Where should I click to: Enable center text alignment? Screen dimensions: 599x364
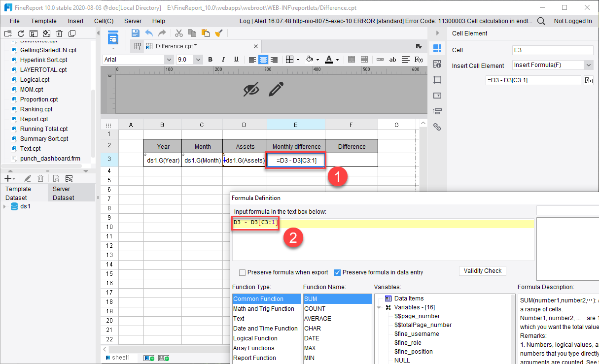point(263,60)
